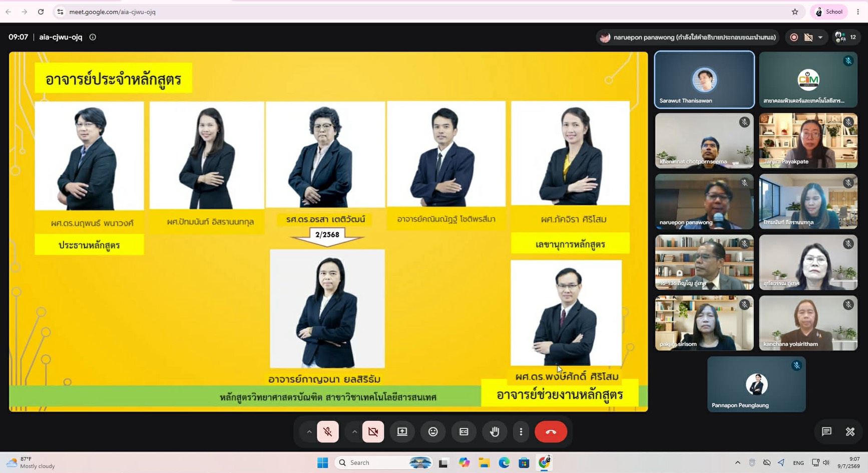Show meeting details info icon

(x=93, y=37)
